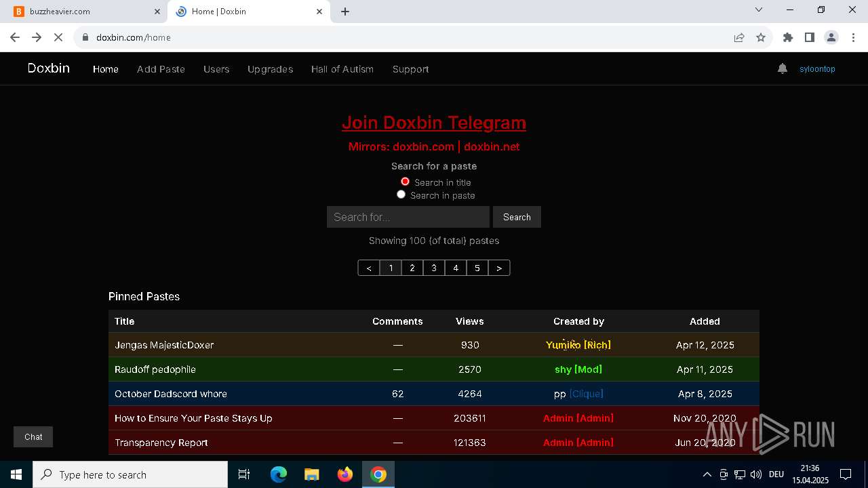Switch to the Home | Doxbin tab
This screenshot has height=488, width=868.
click(x=249, y=12)
